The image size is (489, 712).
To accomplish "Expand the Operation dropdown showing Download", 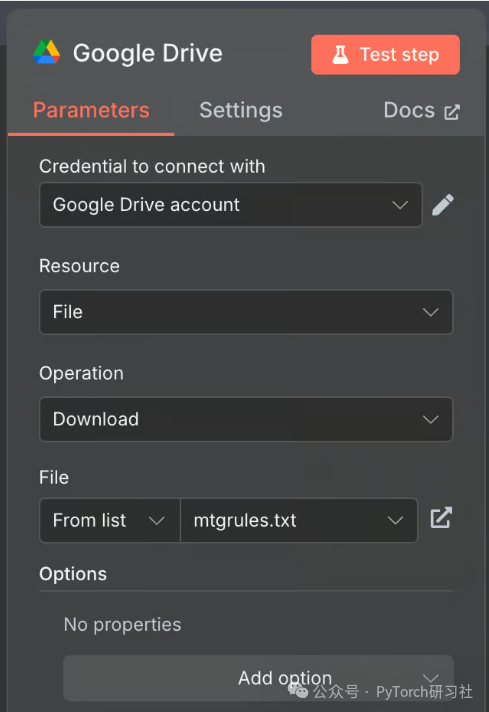I will [246, 419].
